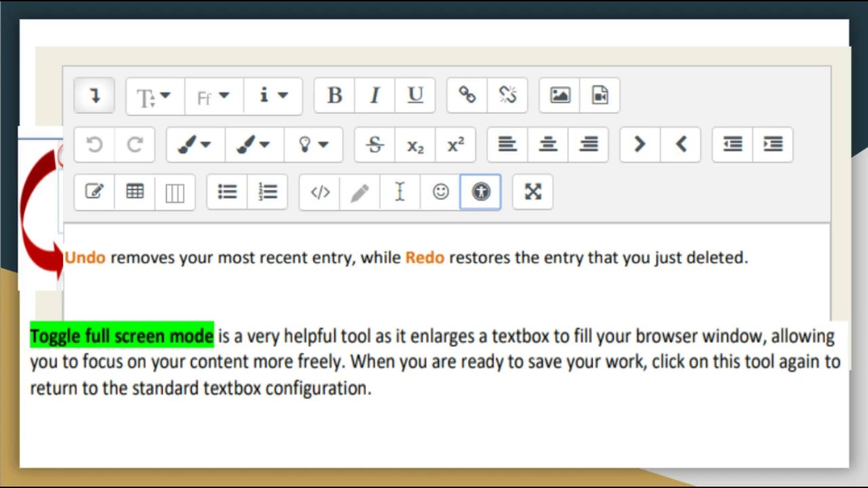868x488 pixels.
Task: Align text right
Action: pyautogui.click(x=589, y=144)
